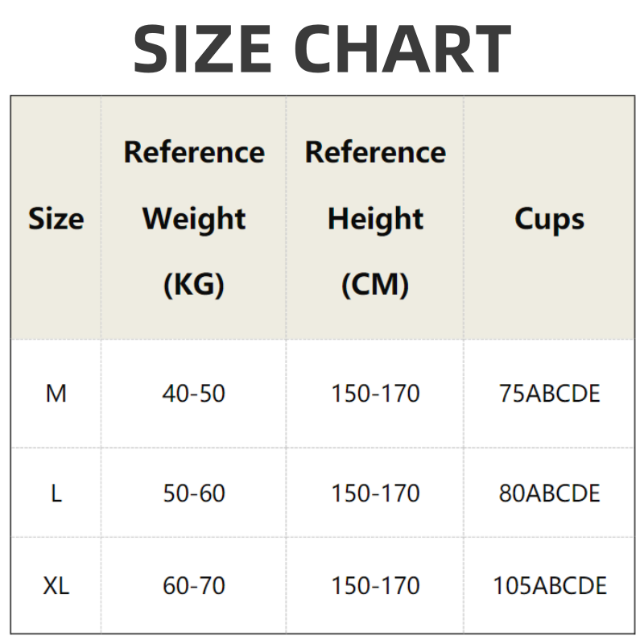
Task: Select the 150-170 height in L row
Action: click(x=375, y=493)
